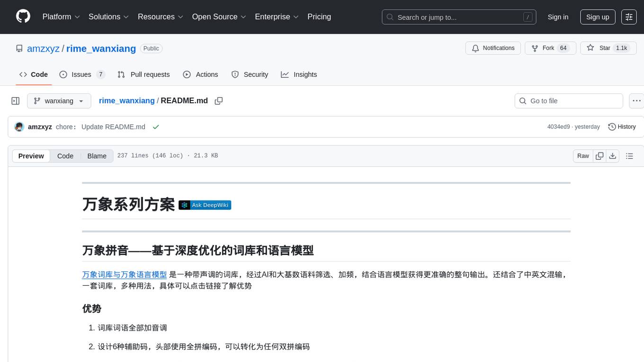Expand the Solutions menu
This screenshot has height=362, width=644.
point(109,17)
